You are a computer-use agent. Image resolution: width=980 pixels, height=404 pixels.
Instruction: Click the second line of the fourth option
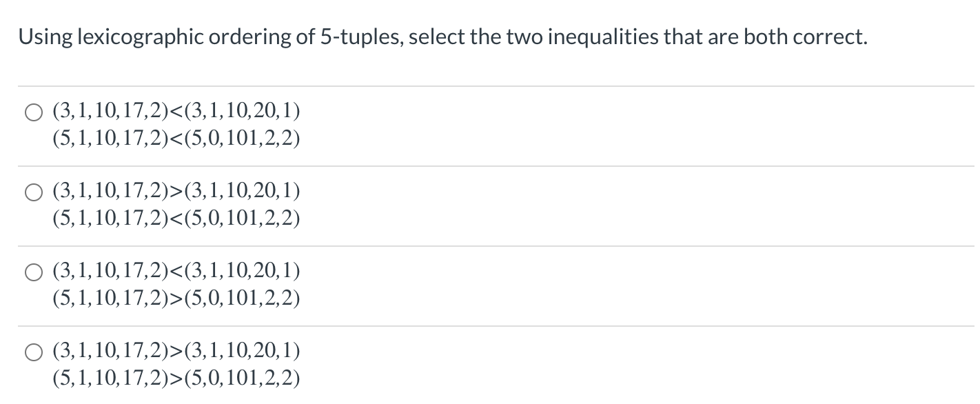pyautogui.click(x=176, y=378)
